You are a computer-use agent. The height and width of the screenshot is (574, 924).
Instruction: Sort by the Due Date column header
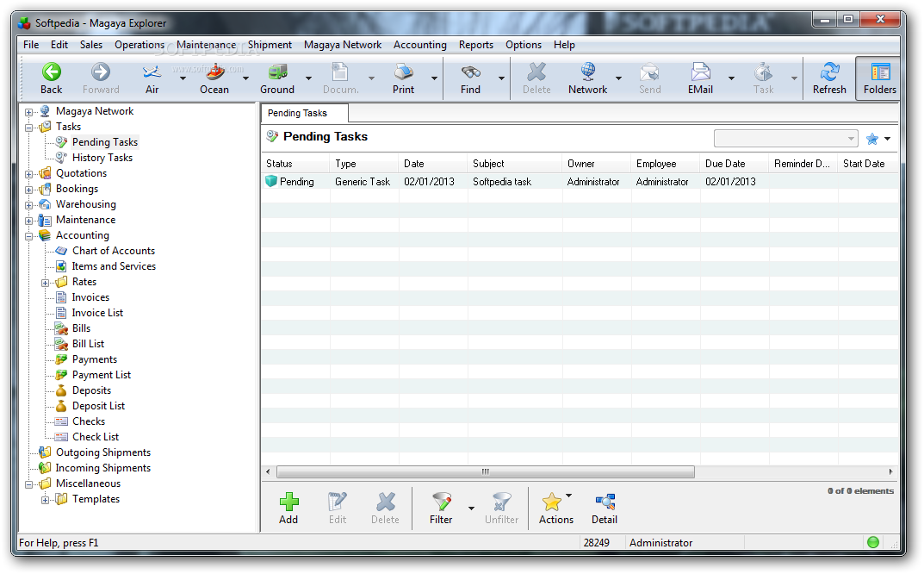(735, 164)
